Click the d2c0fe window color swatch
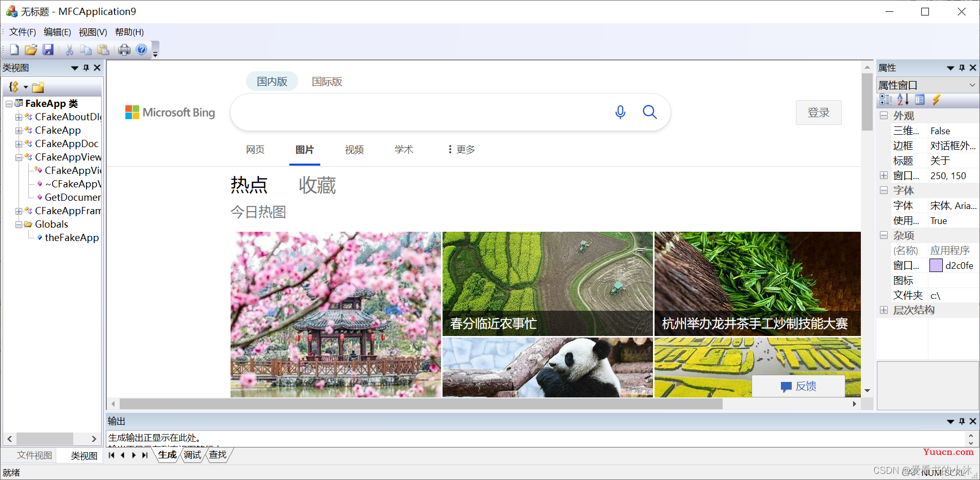Screen dimensions: 980x480 click(936, 265)
